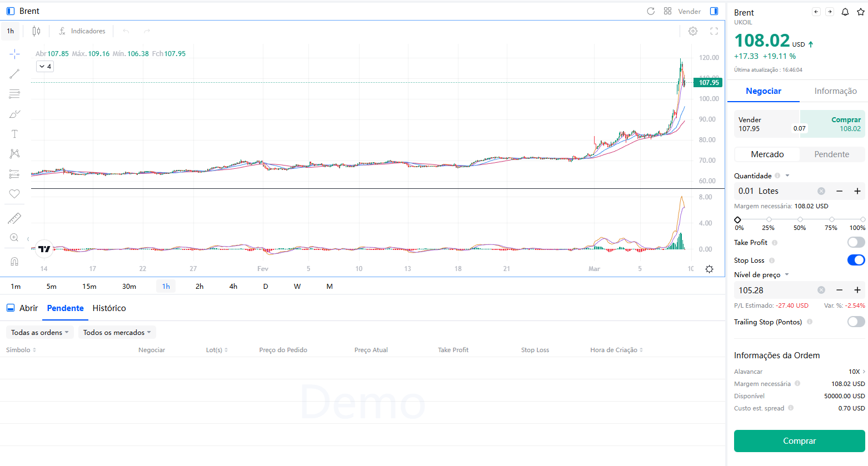
Task: Set quantity slider to 50% mark
Action: click(x=800, y=219)
